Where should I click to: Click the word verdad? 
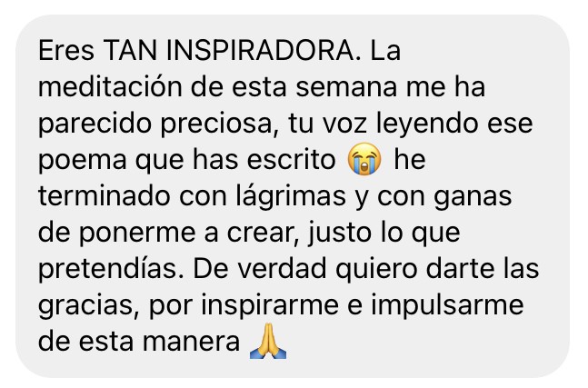click(281, 269)
